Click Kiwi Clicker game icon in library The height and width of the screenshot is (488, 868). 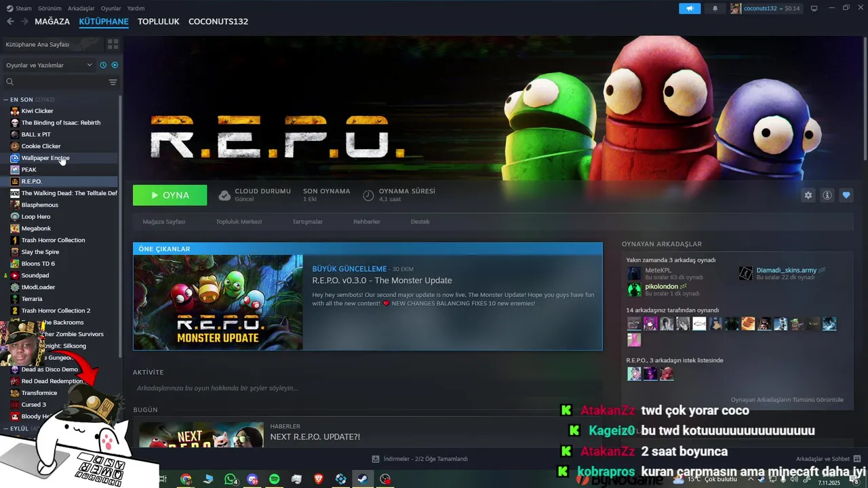point(15,111)
